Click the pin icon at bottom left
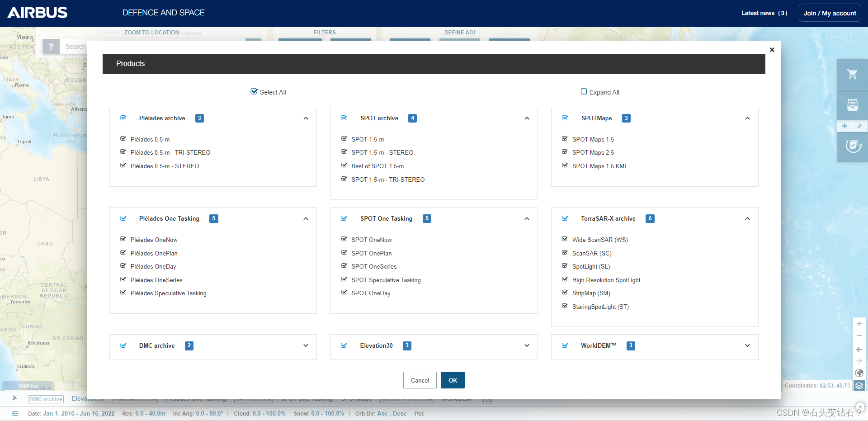This screenshot has width=868, height=421. pos(14,398)
